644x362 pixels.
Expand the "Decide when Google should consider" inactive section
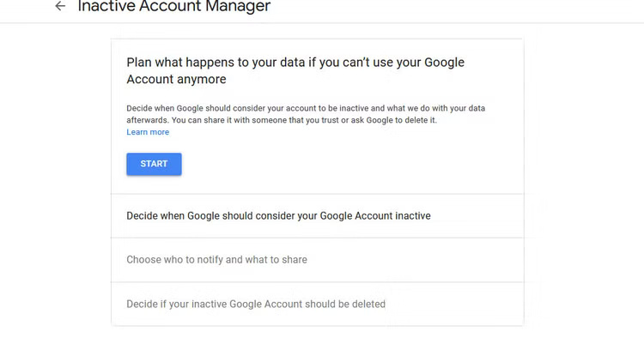point(278,215)
